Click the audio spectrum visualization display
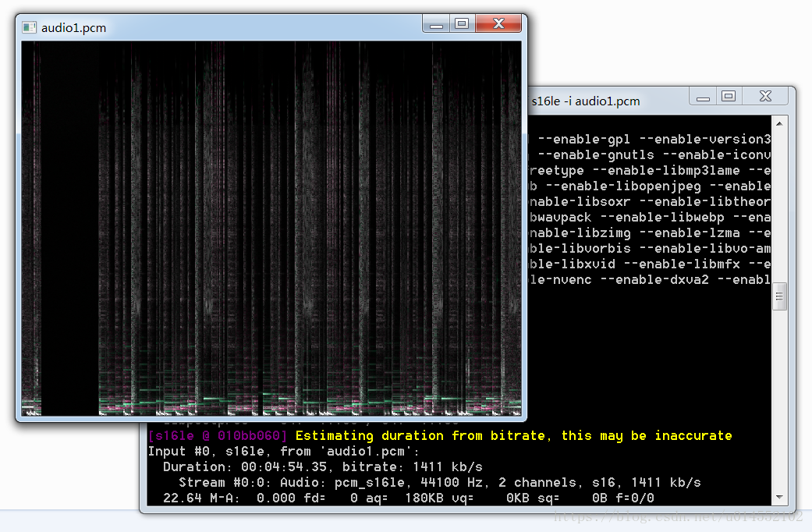 click(x=271, y=229)
